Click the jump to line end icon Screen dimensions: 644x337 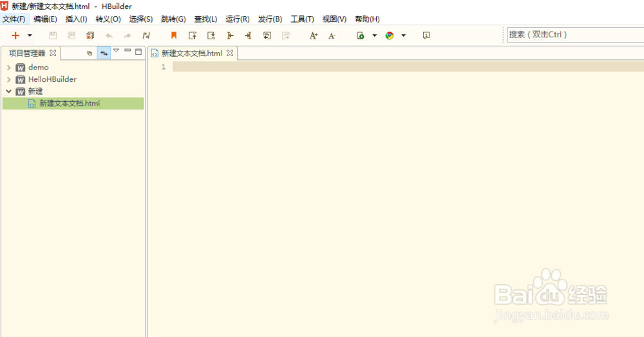(248, 35)
